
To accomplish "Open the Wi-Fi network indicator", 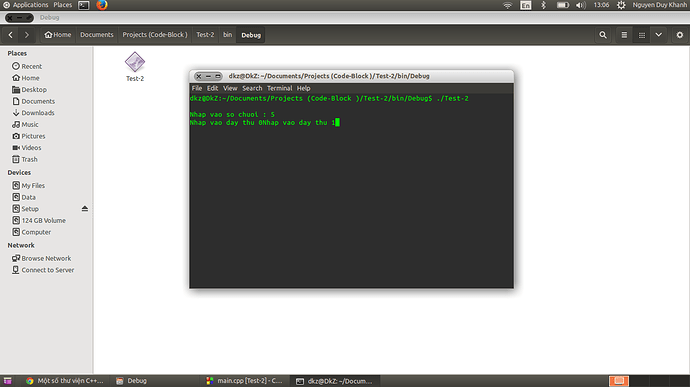I will [507, 5].
